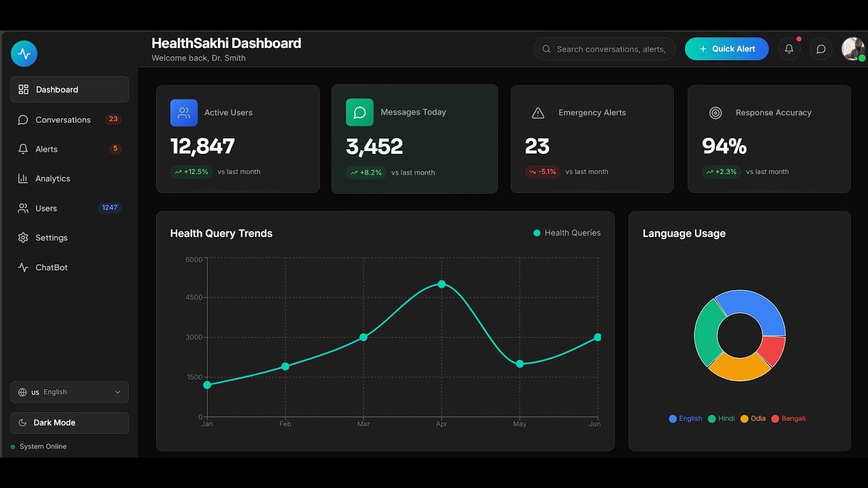Click the green Messages Today icon
Screen dimensions: 868x488
[x=359, y=113]
